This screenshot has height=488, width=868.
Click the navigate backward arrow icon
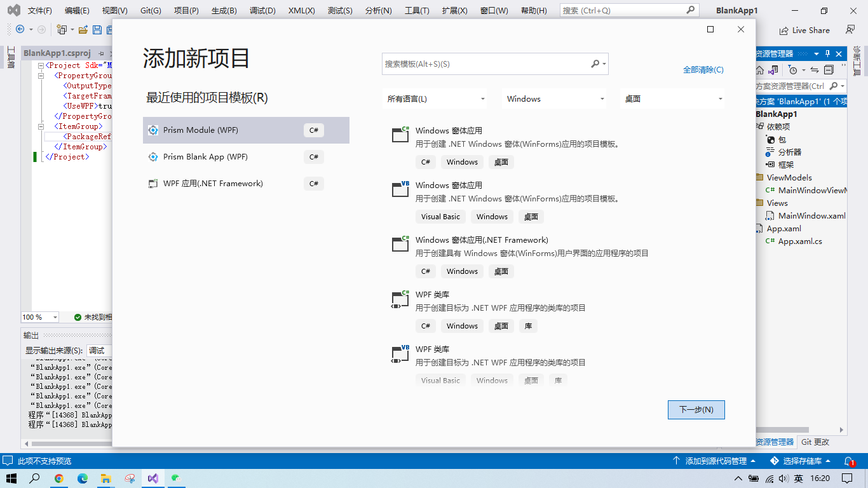coord(20,30)
